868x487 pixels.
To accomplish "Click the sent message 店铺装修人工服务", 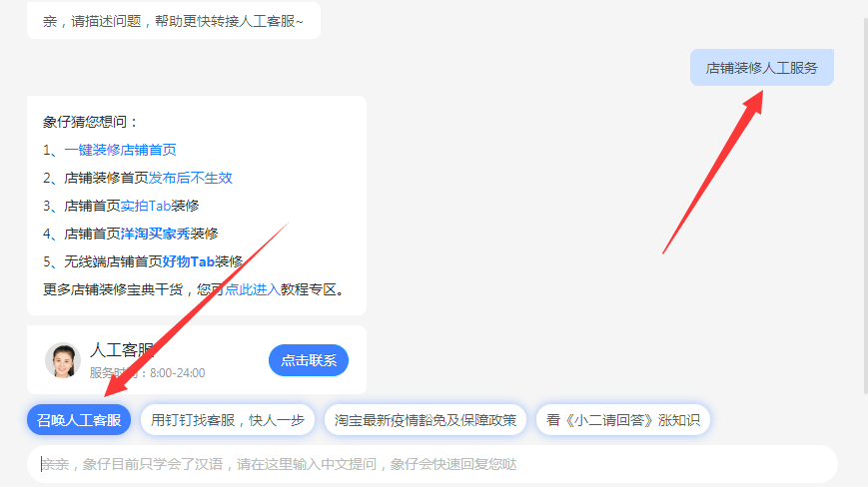I will point(761,68).
